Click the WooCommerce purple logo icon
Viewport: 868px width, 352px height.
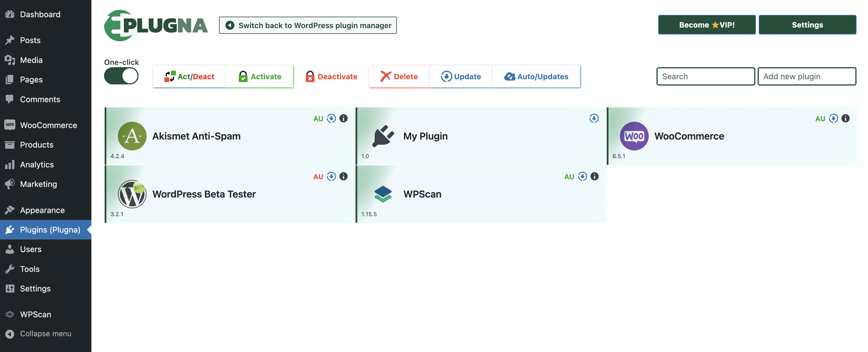[634, 136]
